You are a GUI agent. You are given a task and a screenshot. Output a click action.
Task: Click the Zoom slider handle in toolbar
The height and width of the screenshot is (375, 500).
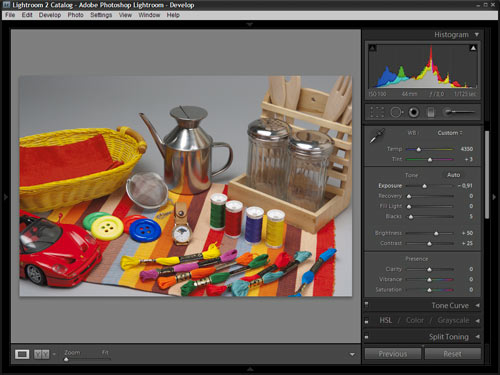coord(66,359)
